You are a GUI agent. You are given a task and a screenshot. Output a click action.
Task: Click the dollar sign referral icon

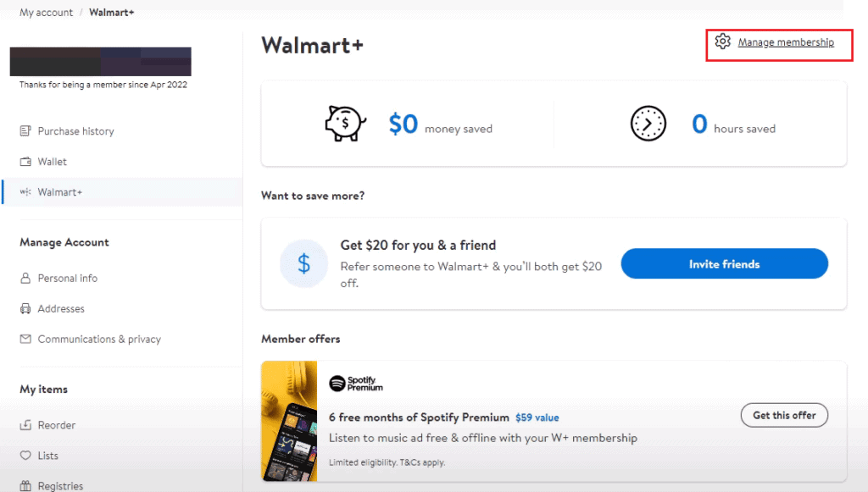click(x=303, y=264)
